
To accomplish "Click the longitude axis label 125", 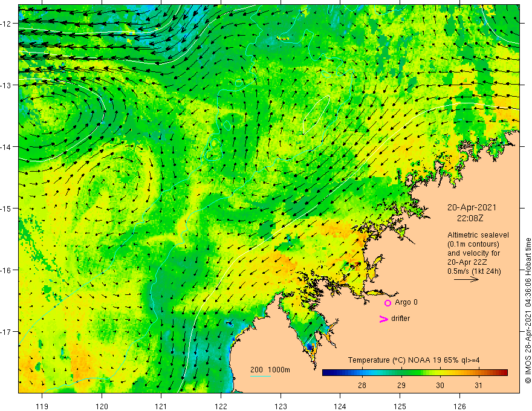I will coord(400,406).
